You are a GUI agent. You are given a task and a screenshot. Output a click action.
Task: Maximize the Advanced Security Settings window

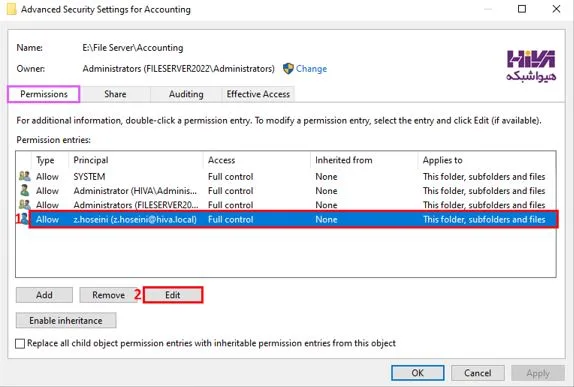point(522,9)
